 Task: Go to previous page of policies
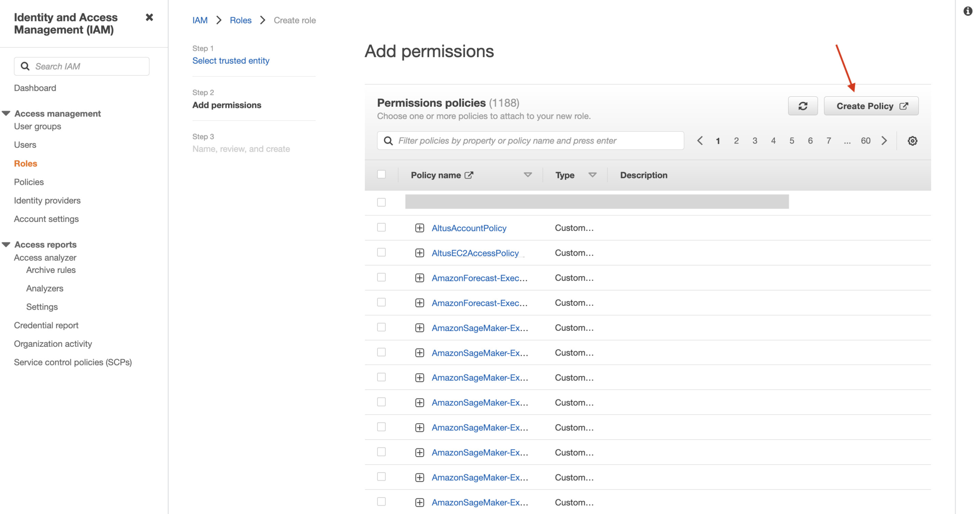pyautogui.click(x=699, y=141)
